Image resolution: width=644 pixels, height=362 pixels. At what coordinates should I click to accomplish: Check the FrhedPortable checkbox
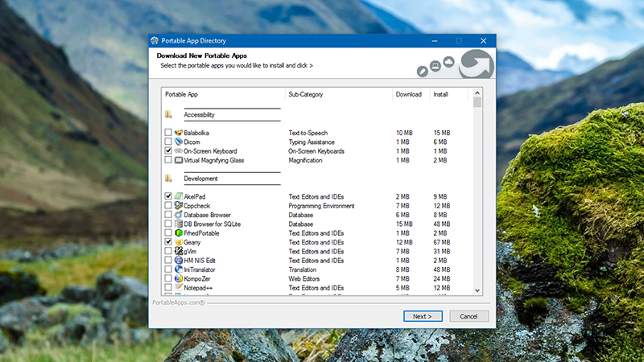(x=168, y=232)
